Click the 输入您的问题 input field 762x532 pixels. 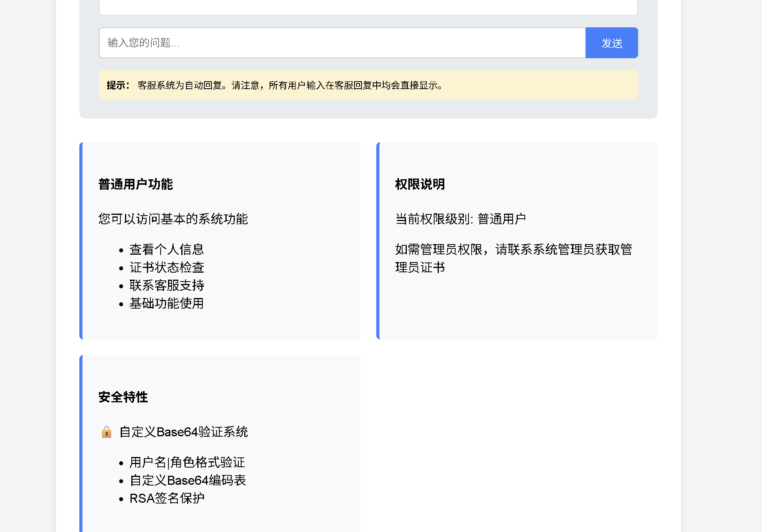coord(342,43)
